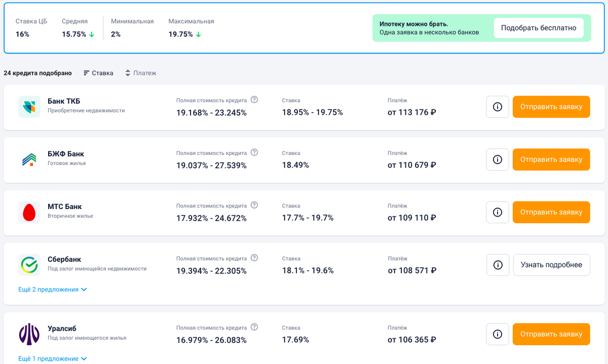608x364 pixels.
Task: Click question mark next to БЖФ Банк full cost
Action: (x=254, y=152)
